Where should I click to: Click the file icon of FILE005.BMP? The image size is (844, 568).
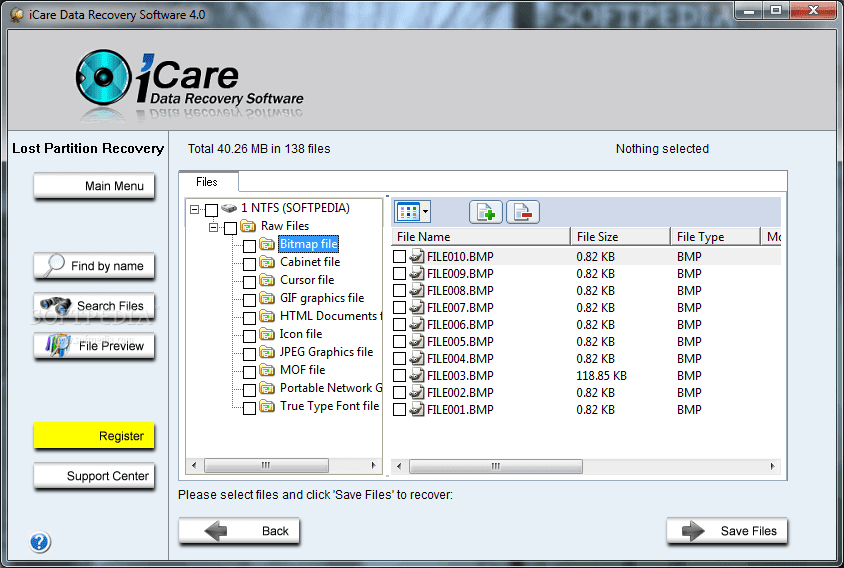click(417, 341)
